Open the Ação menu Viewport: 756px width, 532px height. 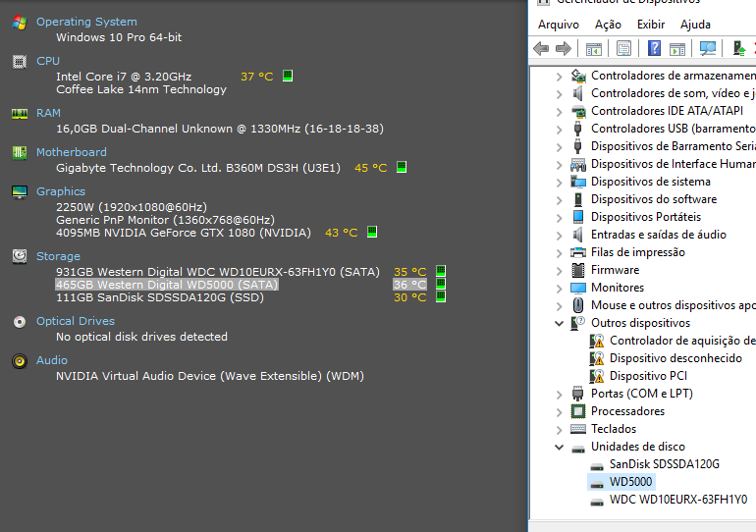pos(608,25)
